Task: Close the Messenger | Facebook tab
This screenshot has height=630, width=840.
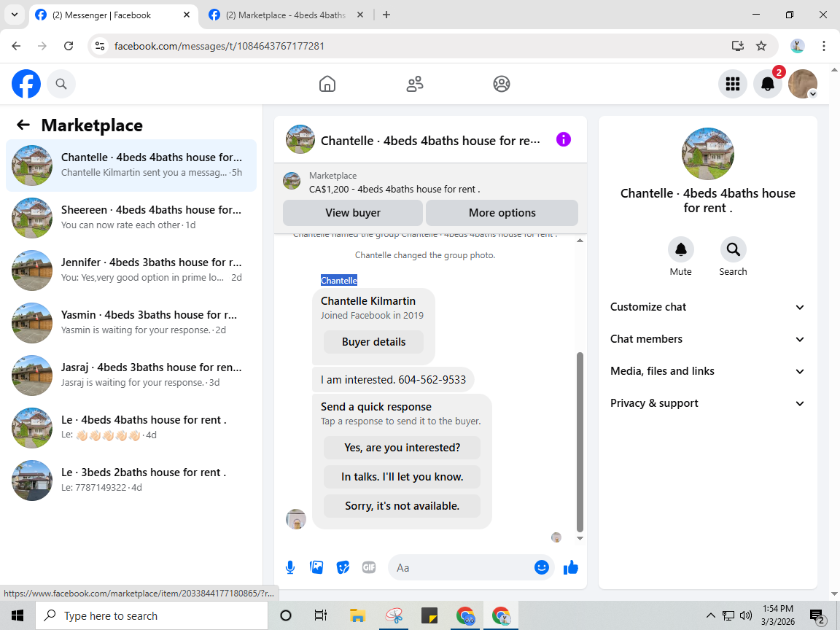Action: [x=187, y=15]
